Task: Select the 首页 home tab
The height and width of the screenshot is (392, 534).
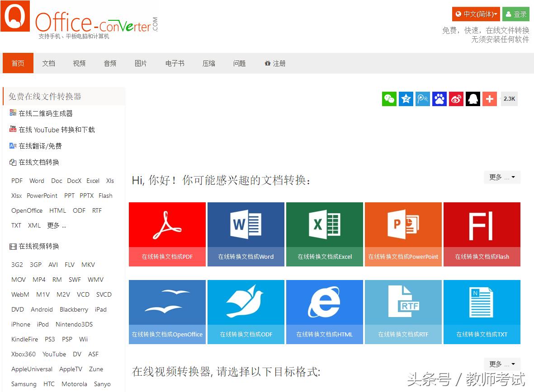Action: (18, 63)
